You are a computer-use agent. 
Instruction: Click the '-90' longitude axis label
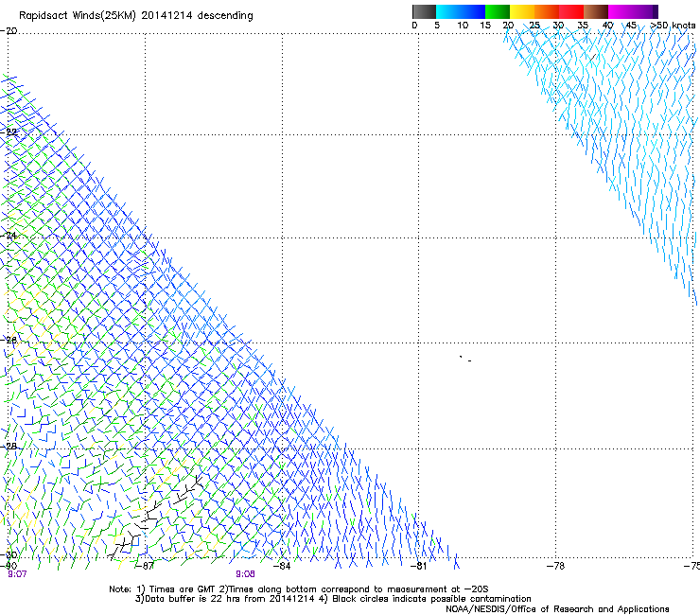coord(9,566)
